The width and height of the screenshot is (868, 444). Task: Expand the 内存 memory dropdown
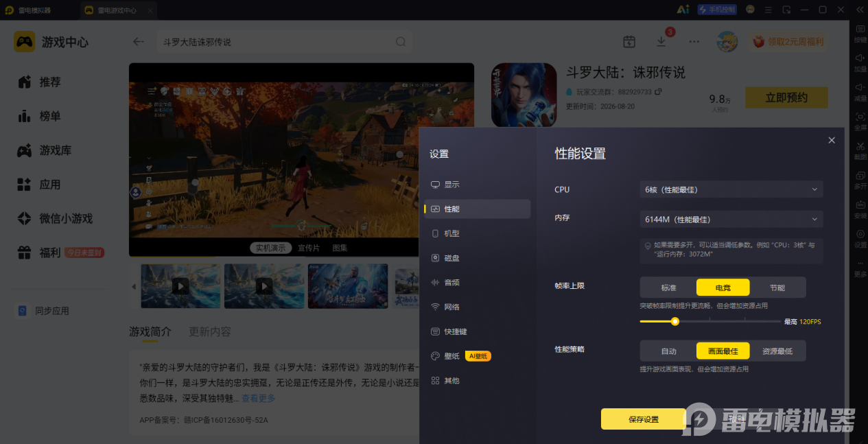pos(731,220)
